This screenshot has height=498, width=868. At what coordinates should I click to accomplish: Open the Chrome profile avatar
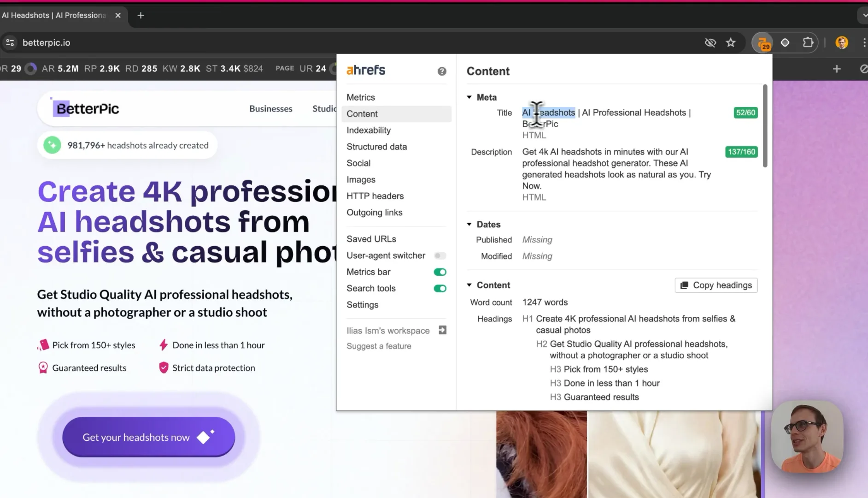point(842,43)
